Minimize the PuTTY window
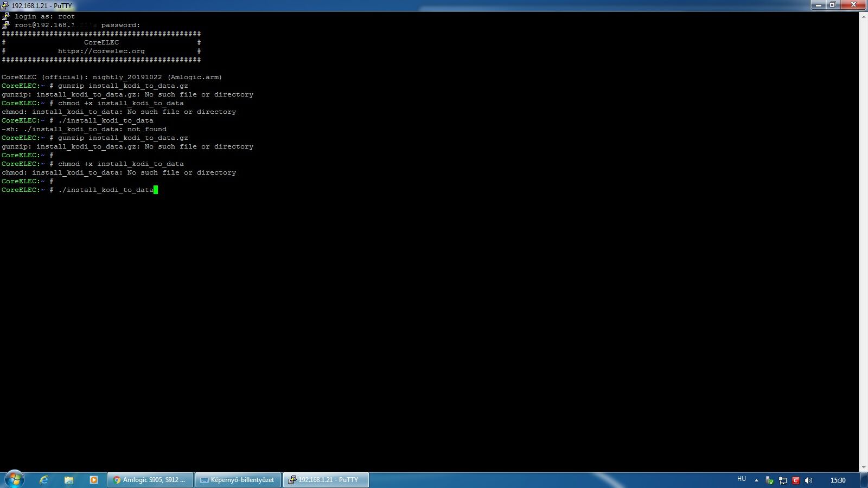 [819, 5]
